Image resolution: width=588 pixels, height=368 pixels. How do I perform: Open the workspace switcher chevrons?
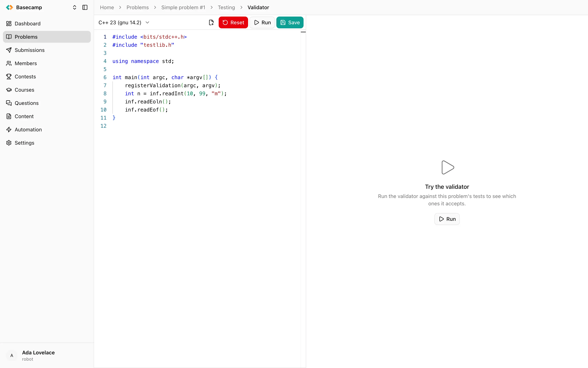[75, 7]
